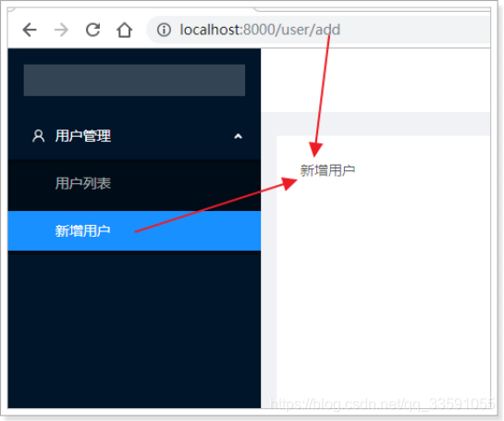Click the user icon beside 用户管理
Viewport: 504px width, 421px height.
click(x=38, y=136)
